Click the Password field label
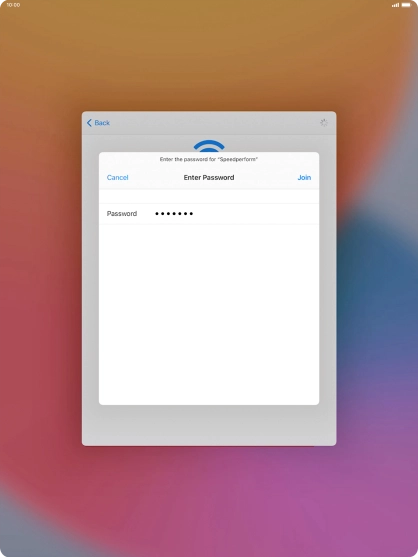This screenshot has width=418, height=557. pos(122,213)
